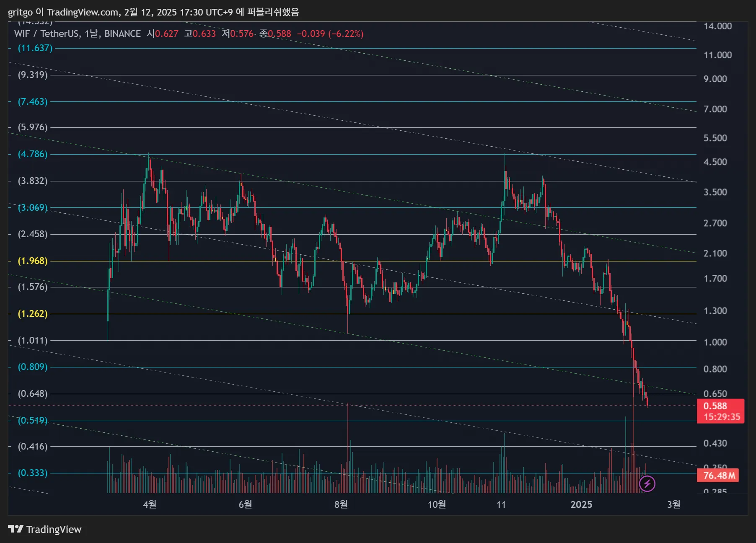This screenshot has height=543, width=756.
Task: Click the 4.500 price axis value
Action: pos(715,162)
